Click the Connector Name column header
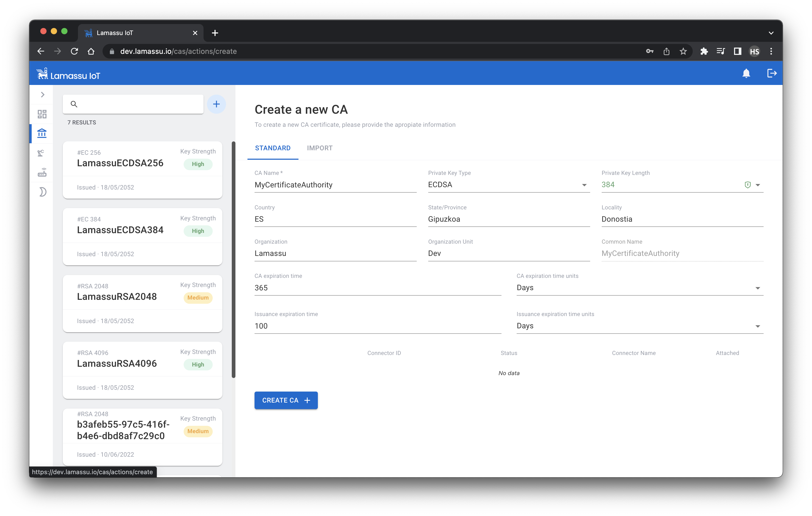Screen dimensions: 812x516 tap(634, 353)
